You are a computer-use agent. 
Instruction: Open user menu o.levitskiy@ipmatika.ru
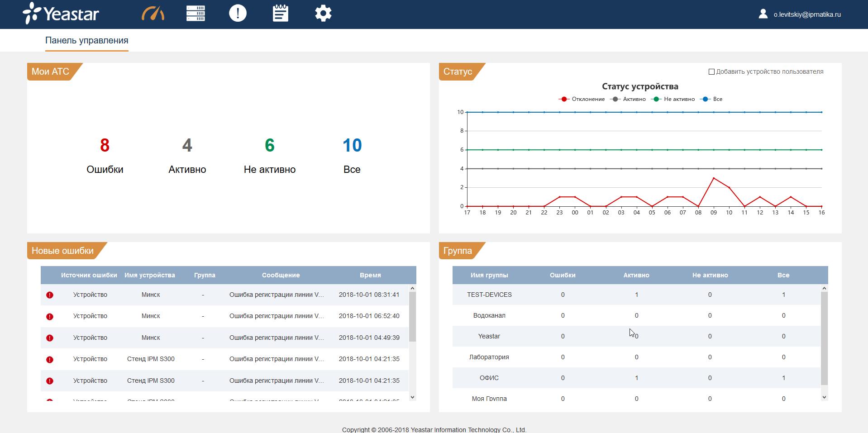coord(807,14)
